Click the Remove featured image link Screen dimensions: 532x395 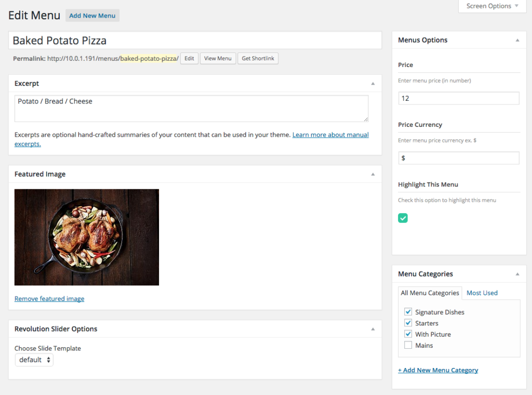point(49,299)
